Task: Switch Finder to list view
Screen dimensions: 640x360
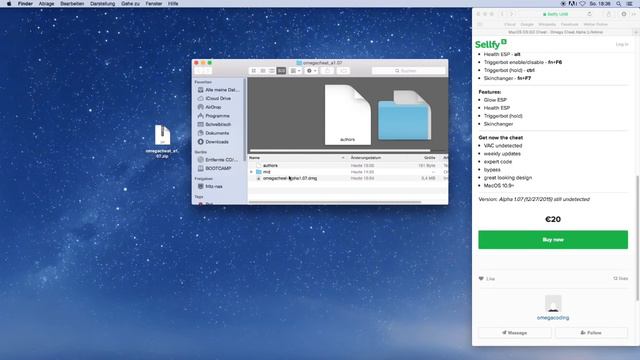Action: pos(263,71)
